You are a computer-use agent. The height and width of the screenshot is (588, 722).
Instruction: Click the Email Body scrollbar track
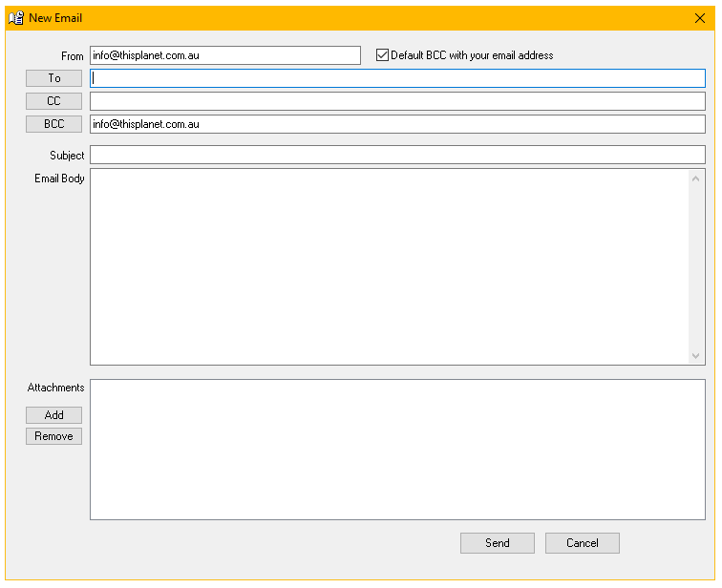point(696,267)
